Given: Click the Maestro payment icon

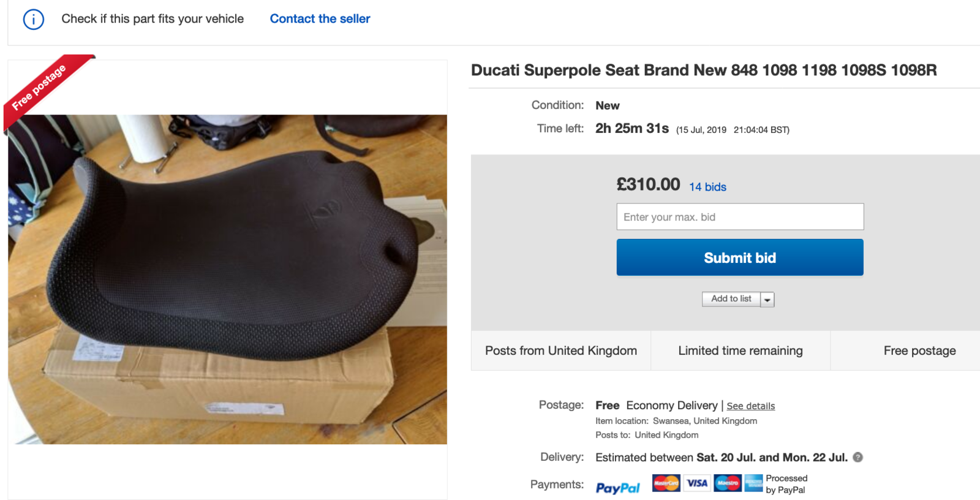Looking at the screenshot, I should [728, 483].
